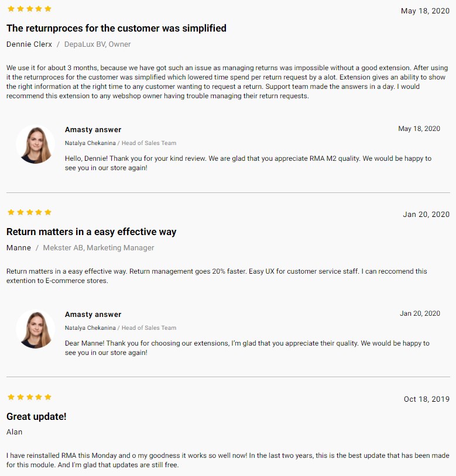Open the review titled 'The returnproces for the customer was simplified'
Viewport: 456px width, 476px height.
[x=116, y=28]
